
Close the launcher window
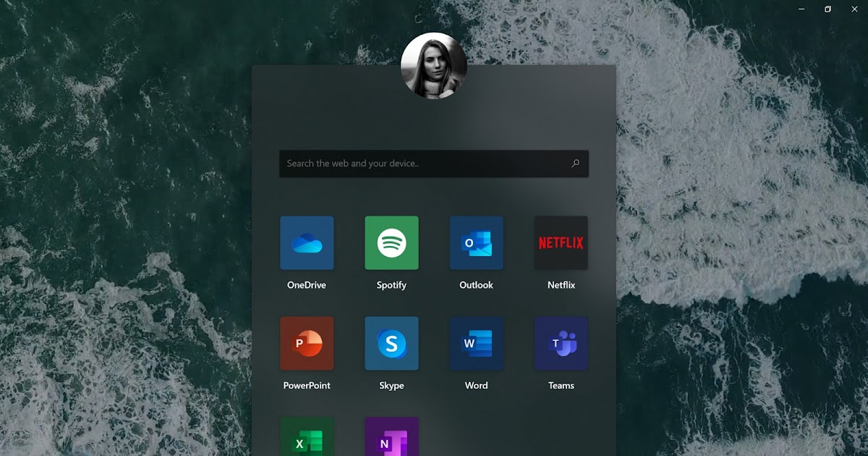click(x=854, y=9)
